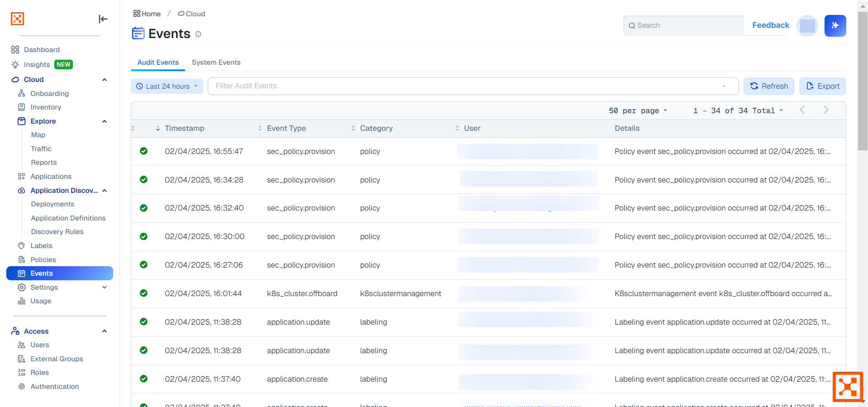This screenshot has width=868, height=407.
Task: Open the Feedback link
Action: click(x=771, y=25)
